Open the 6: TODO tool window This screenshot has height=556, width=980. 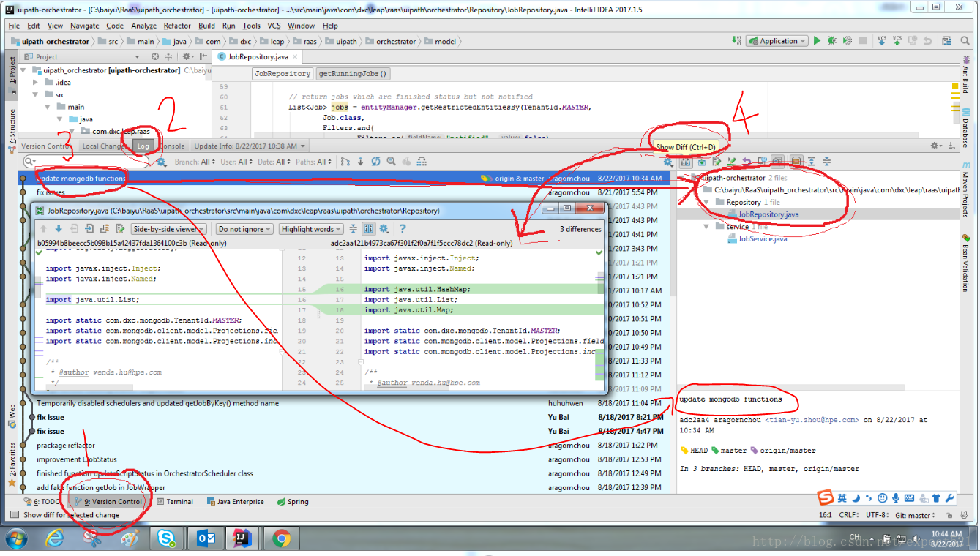pyautogui.click(x=42, y=502)
